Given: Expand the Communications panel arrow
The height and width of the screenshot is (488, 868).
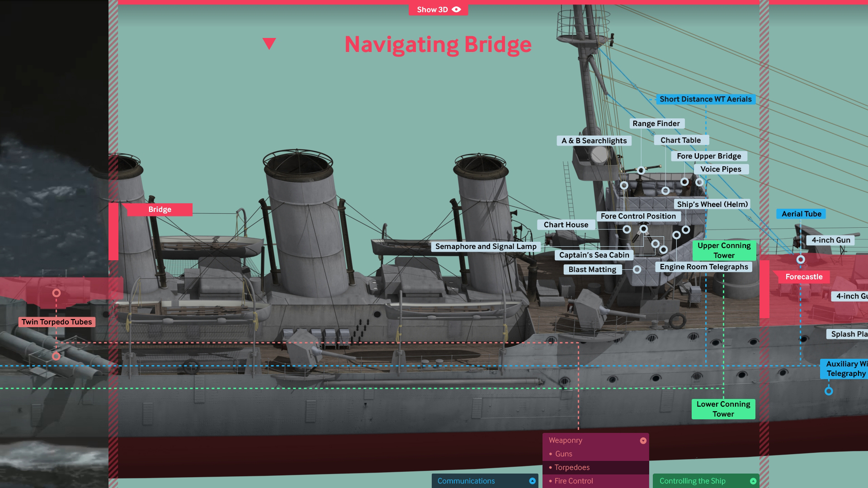Looking at the screenshot, I should (x=532, y=481).
